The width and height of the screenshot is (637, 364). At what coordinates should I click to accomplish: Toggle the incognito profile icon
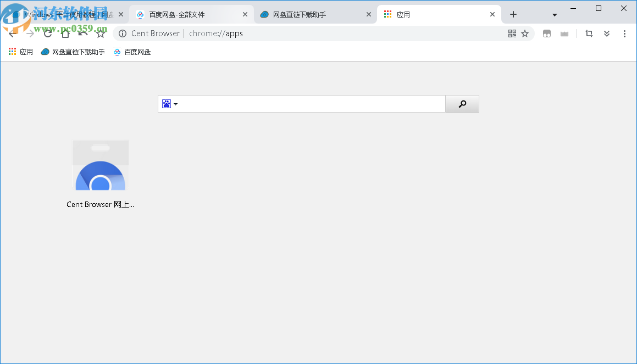tap(547, 33)
